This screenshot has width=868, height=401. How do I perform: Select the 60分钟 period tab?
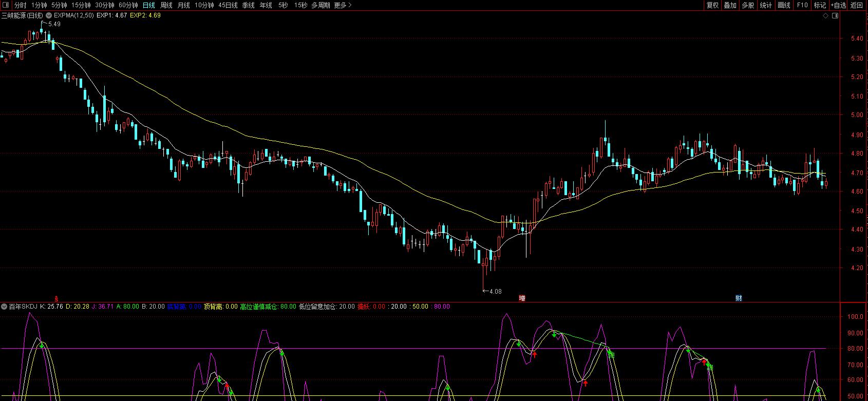click(x=128, y=5)
